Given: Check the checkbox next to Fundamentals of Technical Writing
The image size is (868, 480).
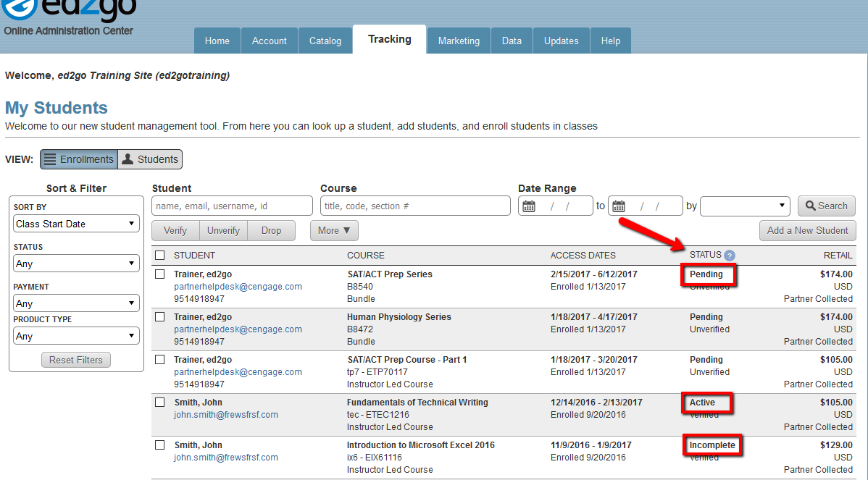Looking at the screenshot, I should [159, 403].
